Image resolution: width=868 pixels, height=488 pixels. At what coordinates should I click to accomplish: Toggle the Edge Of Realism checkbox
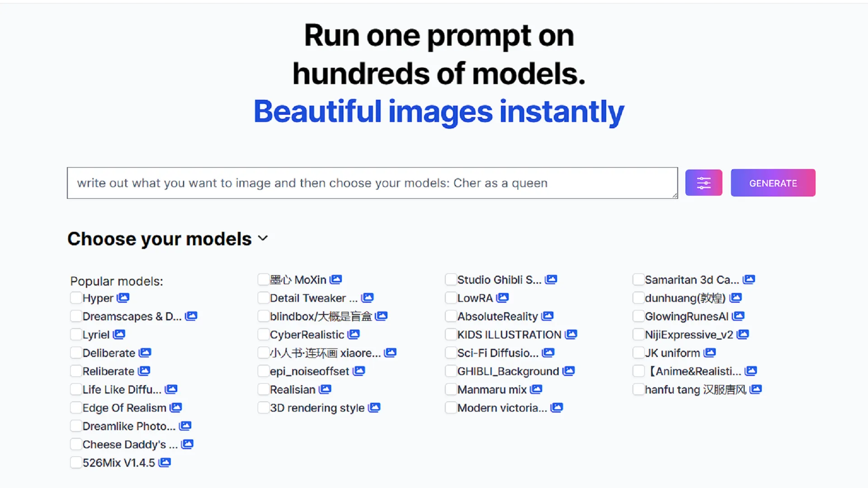pos(76,408)
